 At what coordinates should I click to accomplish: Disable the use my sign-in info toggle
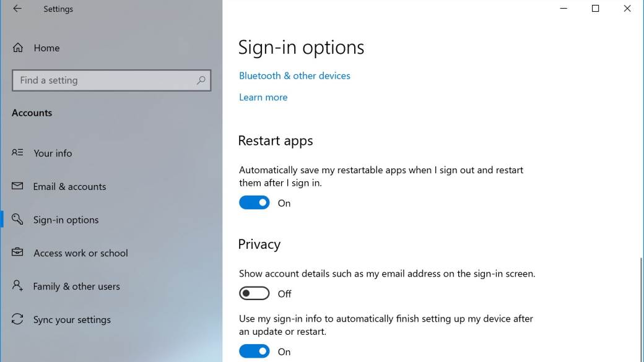(255, 351)
